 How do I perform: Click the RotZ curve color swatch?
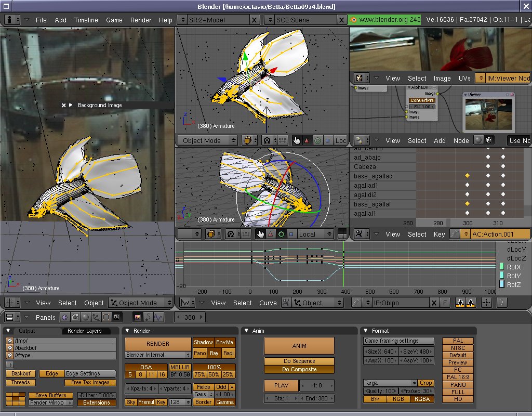click(502, 284)
